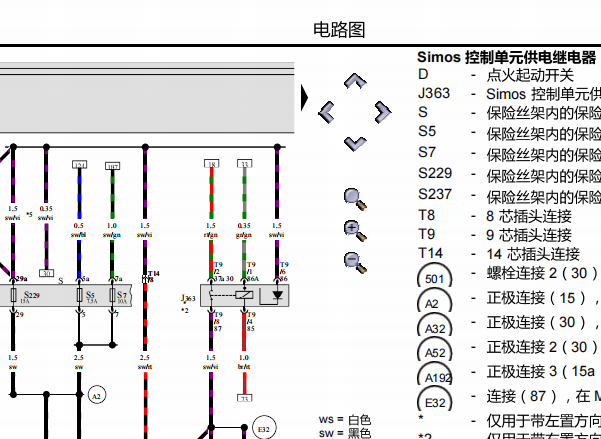This screenshot has height=439, width=601.
Task: Follow wire reference box 30
Action: coord(46,273)
